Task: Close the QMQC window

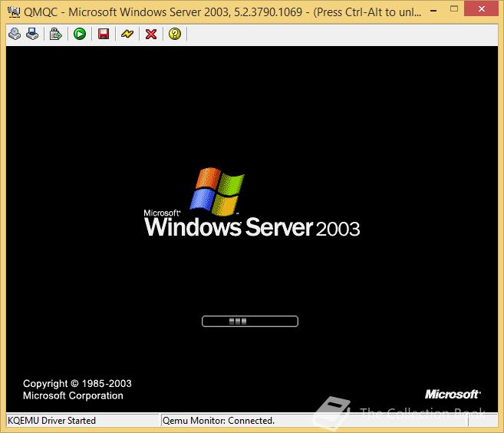Action: pos(481,8)
